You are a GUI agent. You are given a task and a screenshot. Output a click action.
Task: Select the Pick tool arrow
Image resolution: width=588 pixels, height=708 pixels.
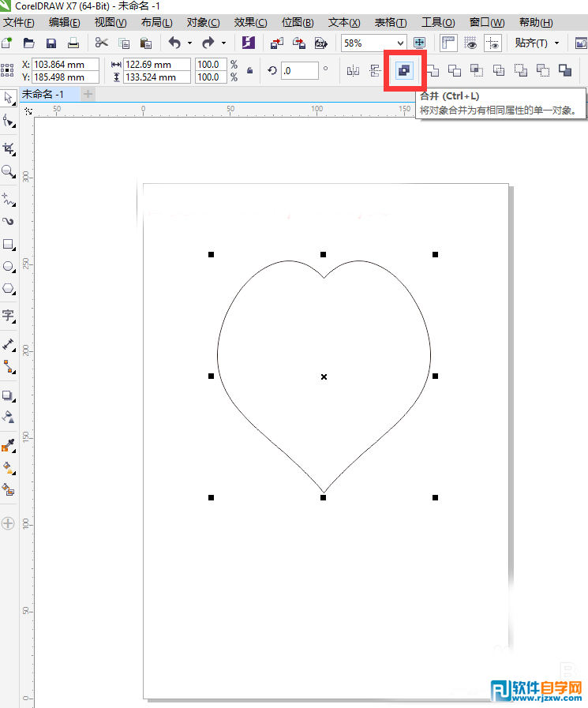tap(9, 98)
